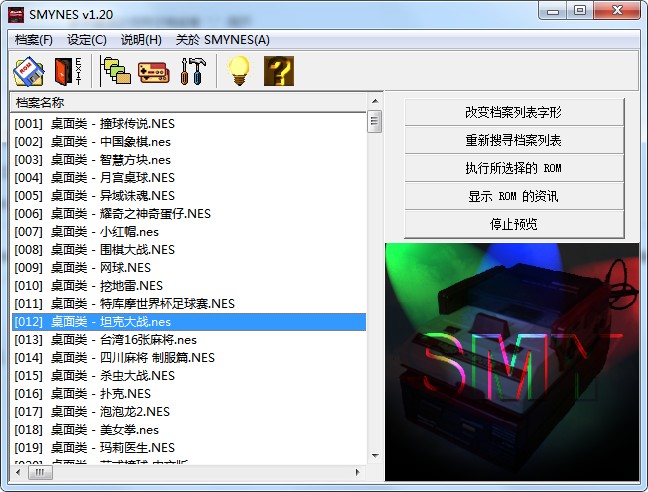Maximize the SMYNES window
The width and height of the screenshot is (648, 492).
coord(580,11)
